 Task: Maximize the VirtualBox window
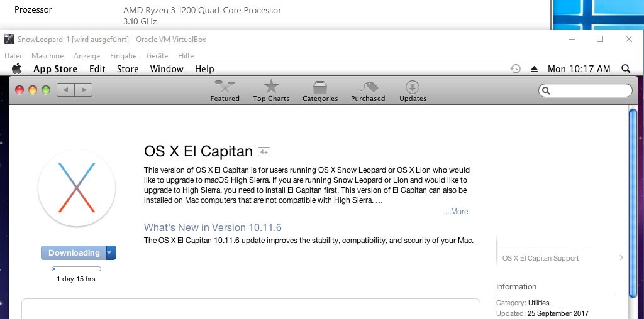click(x=600, y=40)
